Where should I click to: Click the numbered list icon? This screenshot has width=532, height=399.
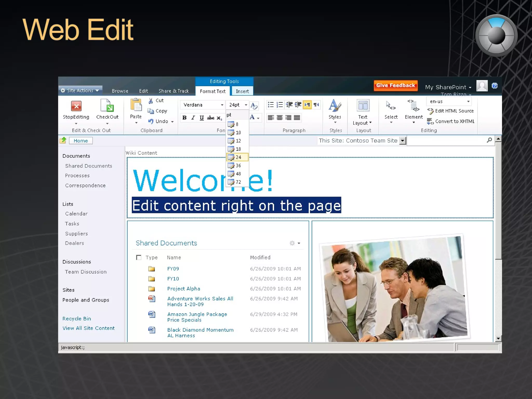[280, 105]
